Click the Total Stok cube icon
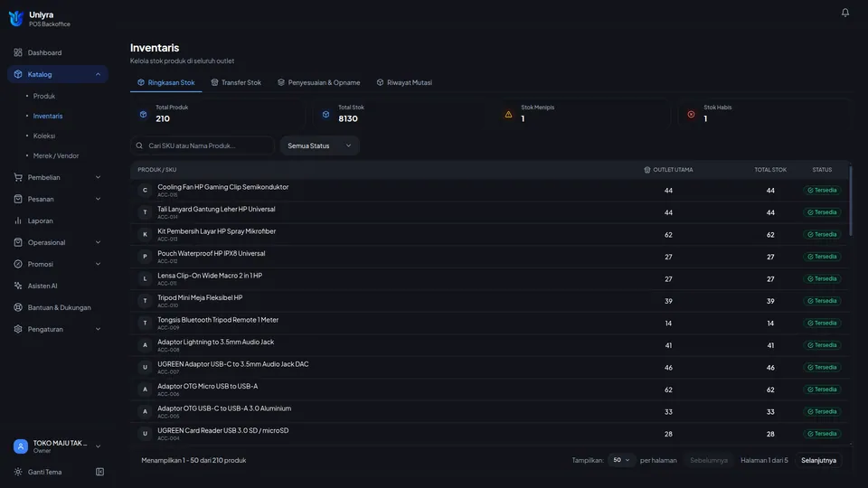 click(326, 114)
